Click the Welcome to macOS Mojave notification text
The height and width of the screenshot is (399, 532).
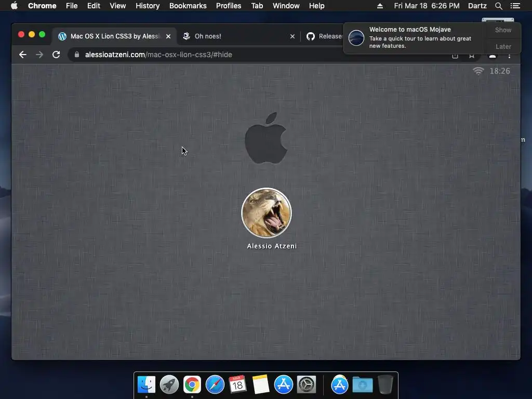pyautogui.click(x=410, y=30)
